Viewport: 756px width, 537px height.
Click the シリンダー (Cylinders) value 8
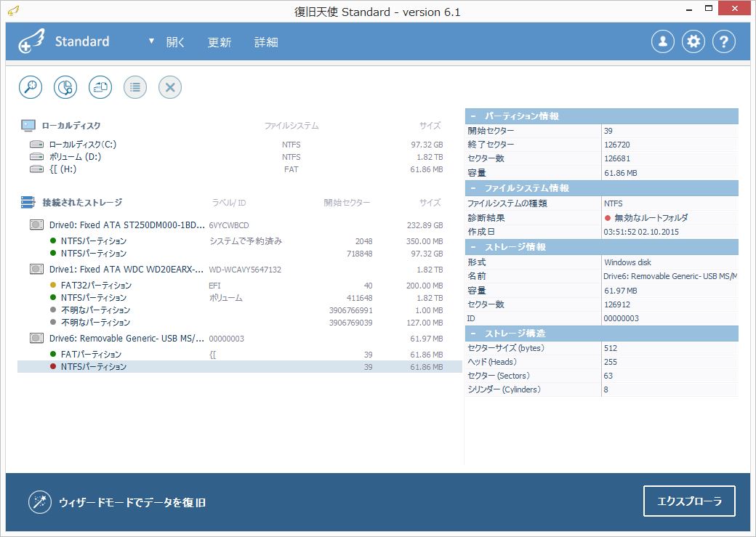point(606,389)
